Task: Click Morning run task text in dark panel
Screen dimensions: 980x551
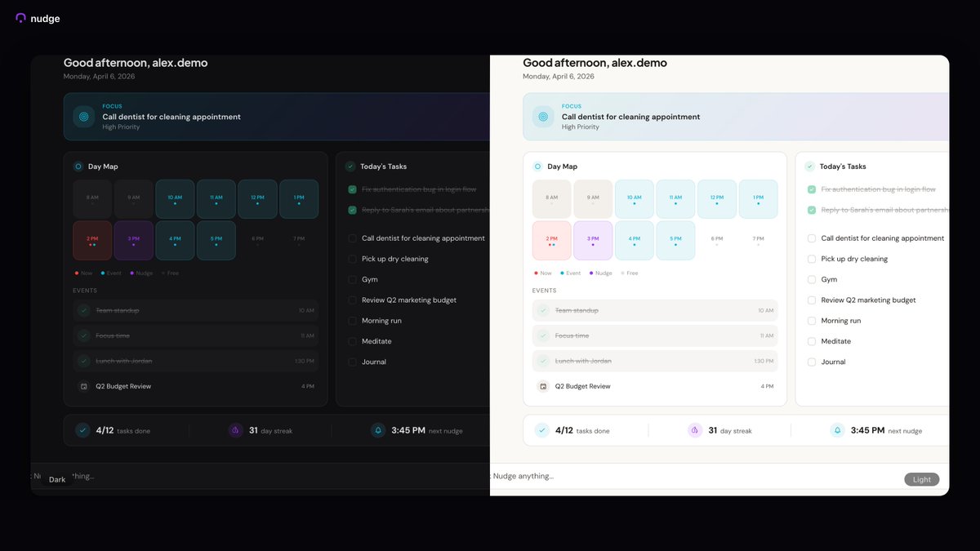Action: [x=381, y=321]
